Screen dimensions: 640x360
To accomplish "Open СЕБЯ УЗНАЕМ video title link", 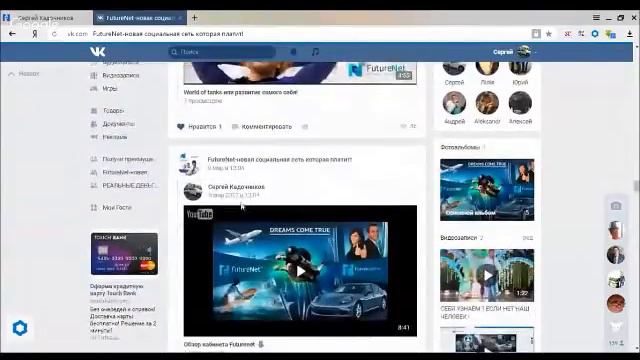I will click(x=484, y=312).
